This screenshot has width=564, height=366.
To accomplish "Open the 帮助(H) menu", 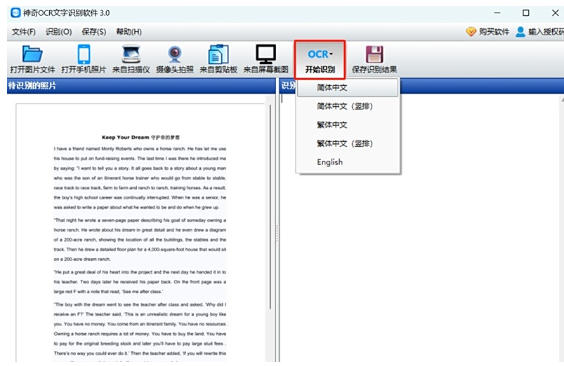I will 129,32.
